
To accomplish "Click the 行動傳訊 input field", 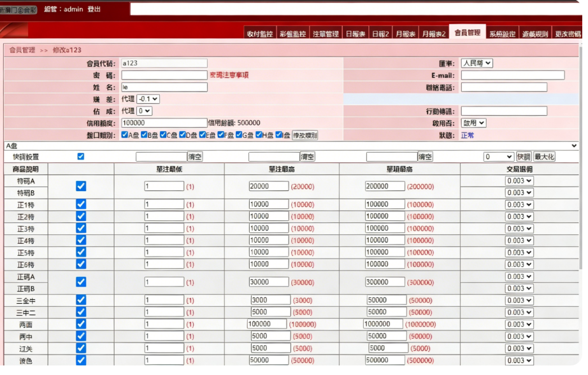I will pos(504,111).
